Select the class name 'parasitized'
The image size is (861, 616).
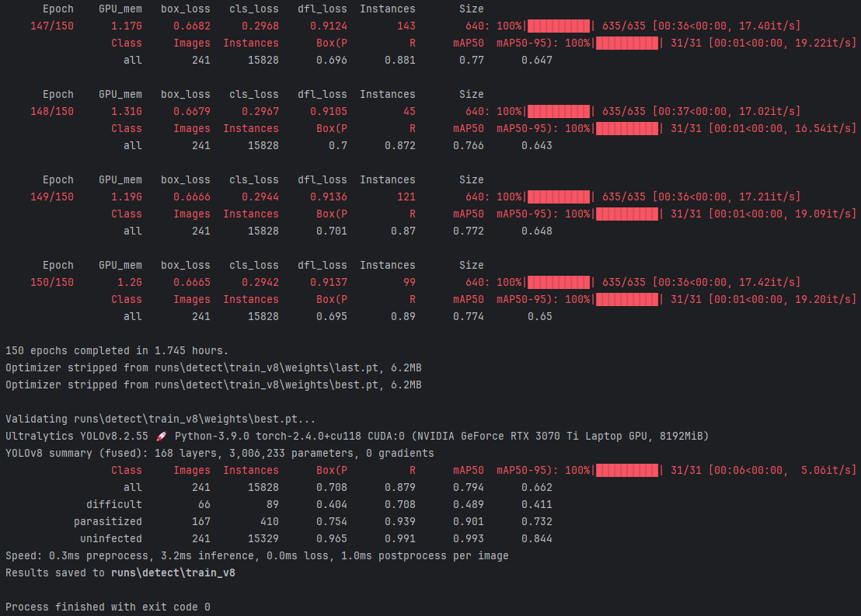[x=107, y=521]
